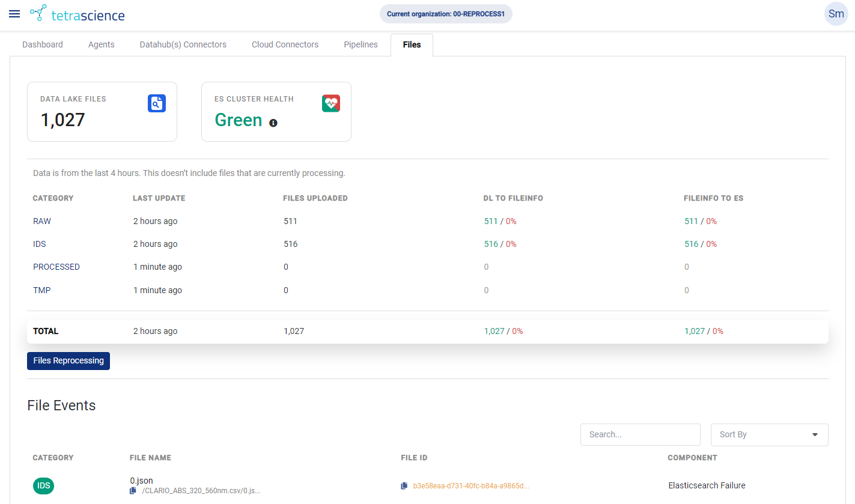The height and width of the screenshot is (504, 855).
Task: Click inside the Search field
Action: coord(640,434)
